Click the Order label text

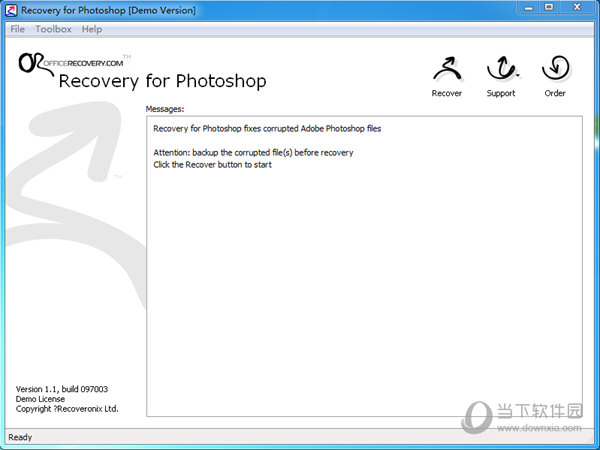[555, 93]
